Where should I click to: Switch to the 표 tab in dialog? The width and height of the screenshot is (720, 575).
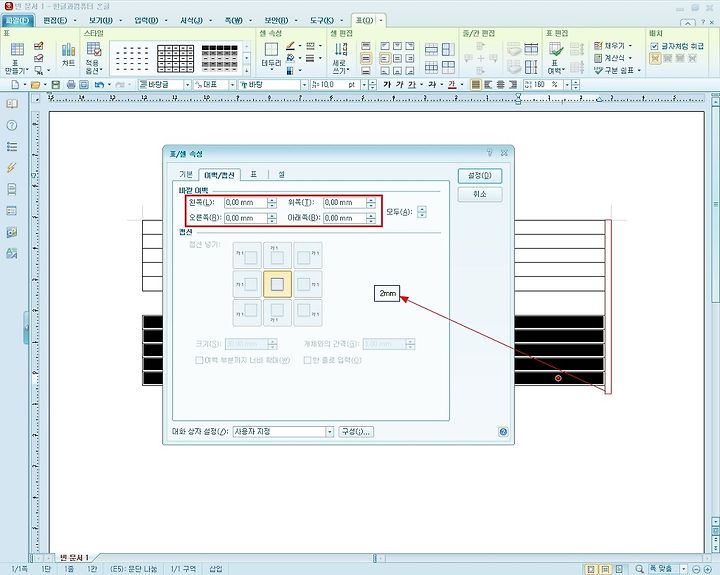point(253,175)
